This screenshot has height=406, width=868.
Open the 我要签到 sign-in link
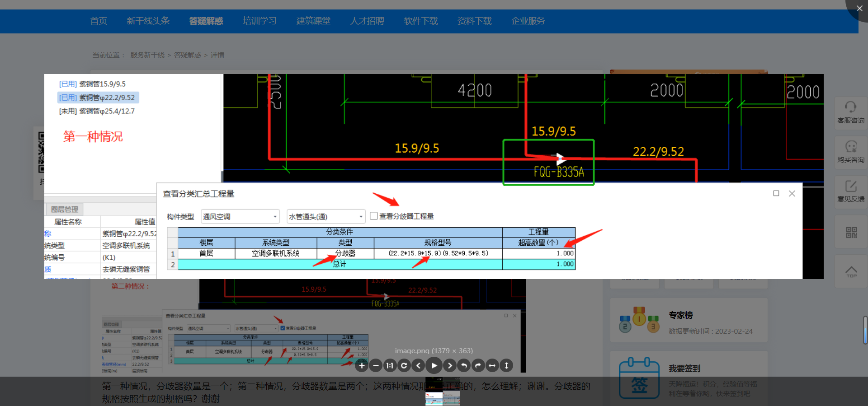pyautogui.click(x=684, y=369)
